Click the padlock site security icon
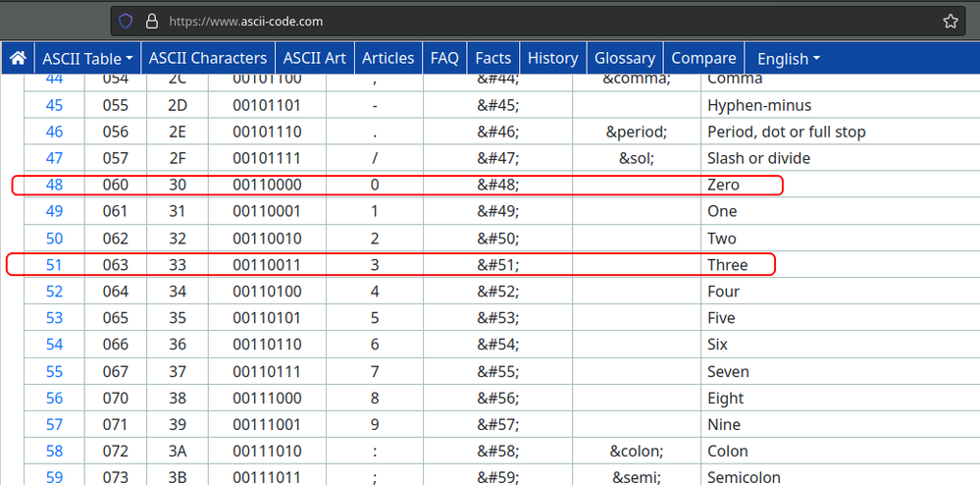The height and width of the screenshot is (485, 980). click(152, 22)
